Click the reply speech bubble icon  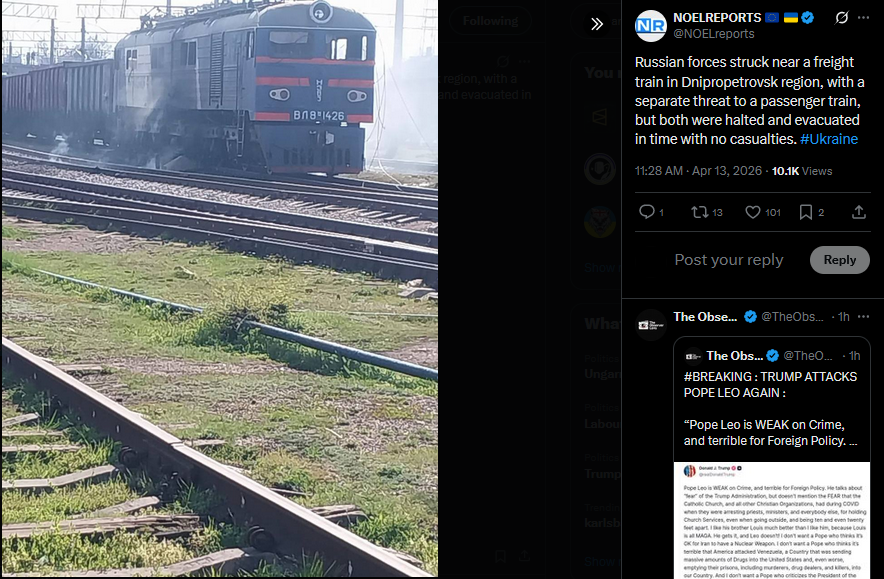click(x=647, y=211)
